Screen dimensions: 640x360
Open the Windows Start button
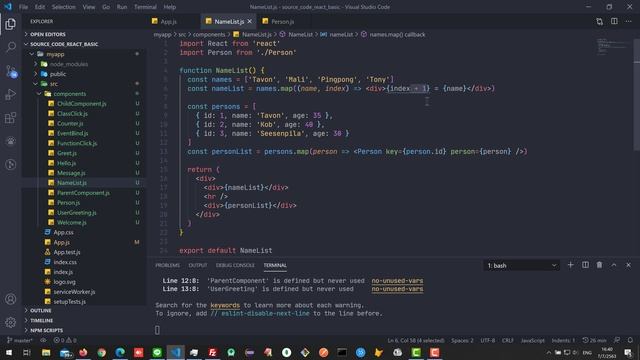(9, 352)
